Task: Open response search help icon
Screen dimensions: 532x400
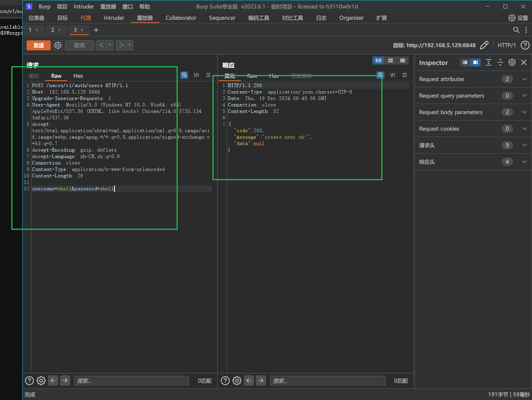Action: pyautogui.click(x=226, y=381)
